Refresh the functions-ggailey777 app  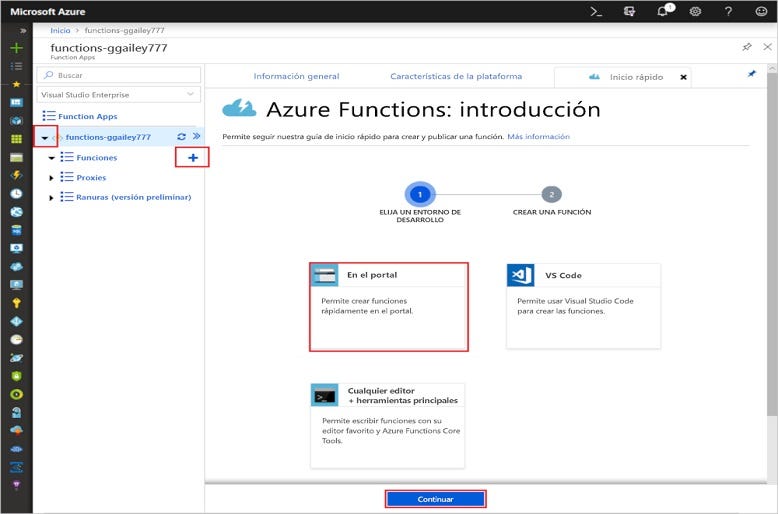pos(182,136)
